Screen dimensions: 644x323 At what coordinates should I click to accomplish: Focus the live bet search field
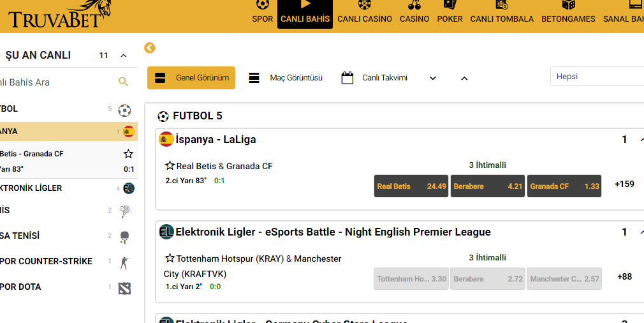pos(57,82)
